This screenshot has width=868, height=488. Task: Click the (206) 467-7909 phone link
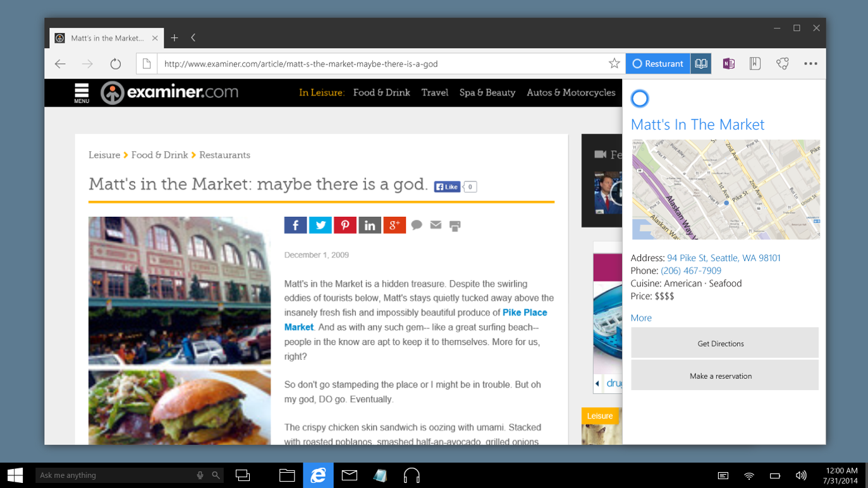point(691,271)
